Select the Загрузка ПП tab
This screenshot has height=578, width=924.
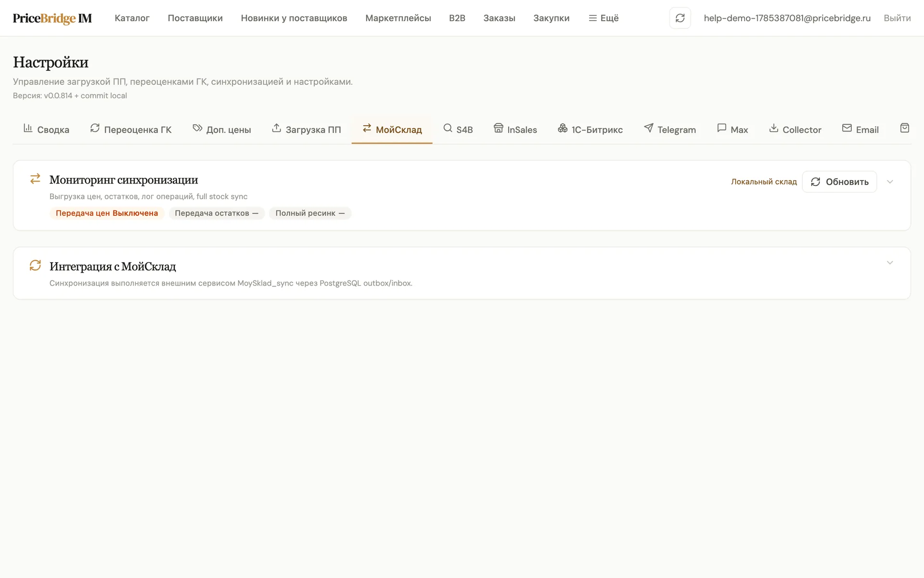(307, 129)
